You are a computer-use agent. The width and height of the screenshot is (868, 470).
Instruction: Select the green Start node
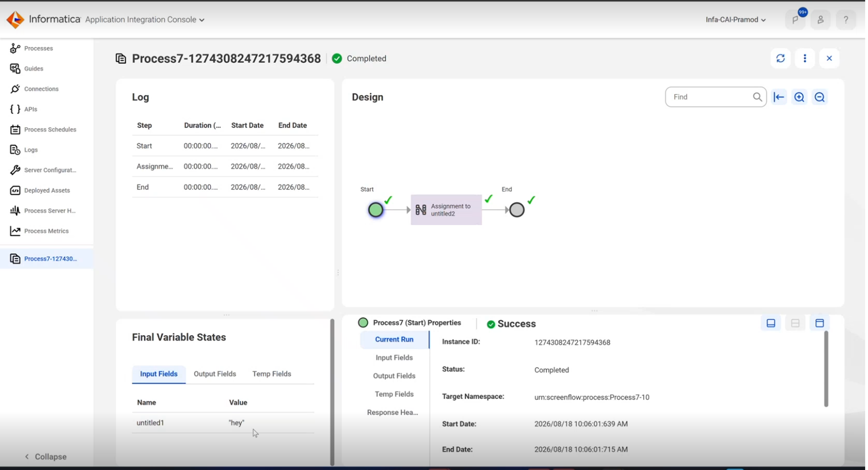pyautogui.click(x=375, y=210)
